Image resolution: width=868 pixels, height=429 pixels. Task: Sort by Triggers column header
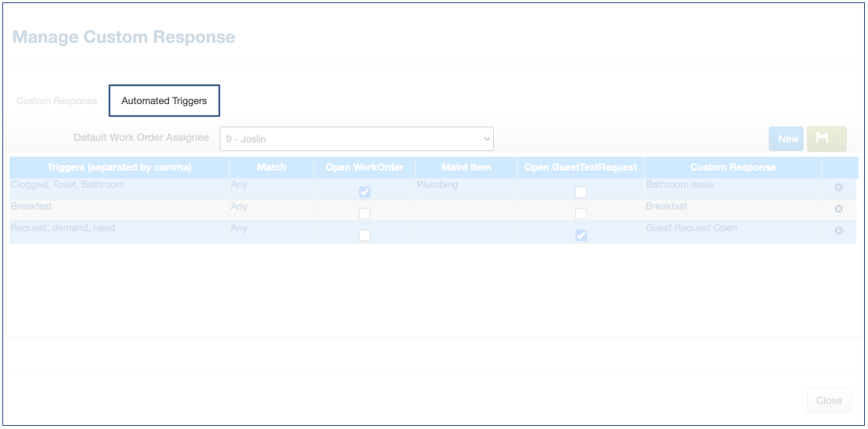119,168
